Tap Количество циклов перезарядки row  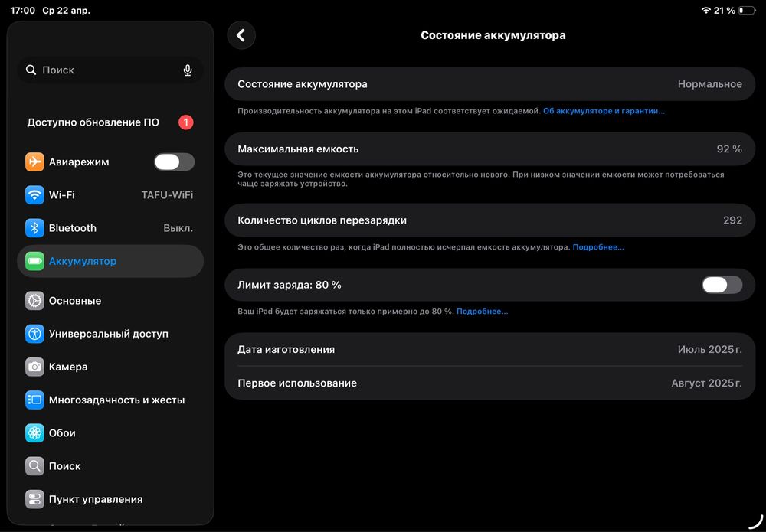pyautogui.click(x=490, y=220)
